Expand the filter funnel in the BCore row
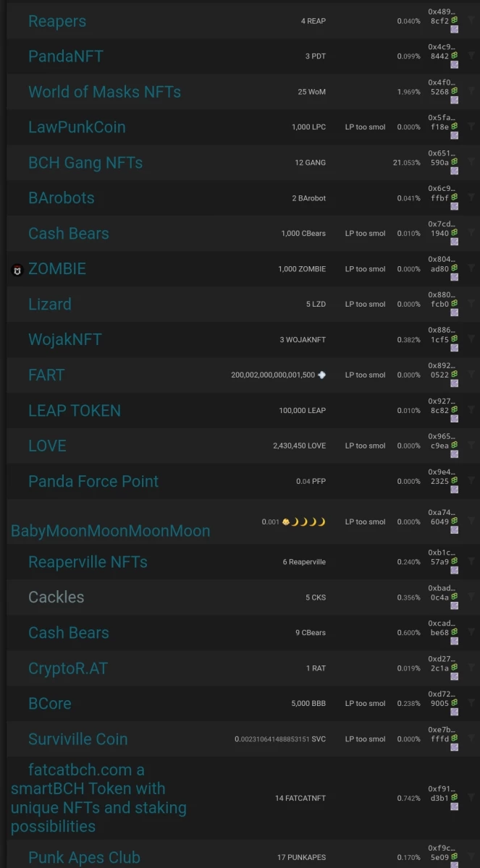Viewport: 480px width, 868px height. (x=471, y=702)
